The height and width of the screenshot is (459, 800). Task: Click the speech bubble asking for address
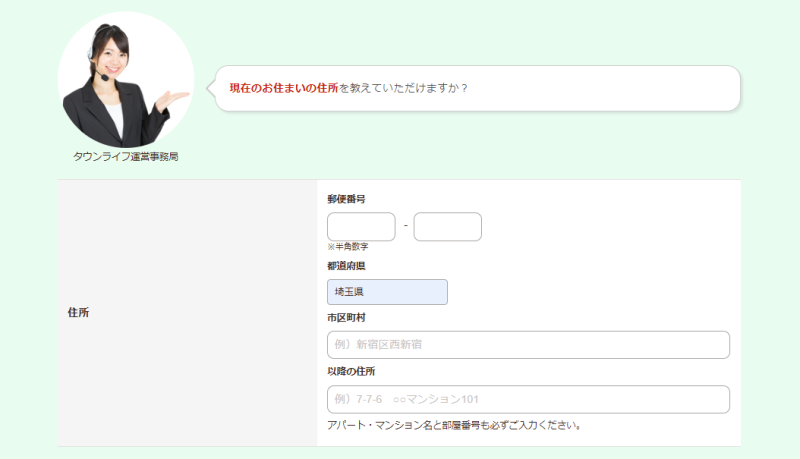(478, 88)
